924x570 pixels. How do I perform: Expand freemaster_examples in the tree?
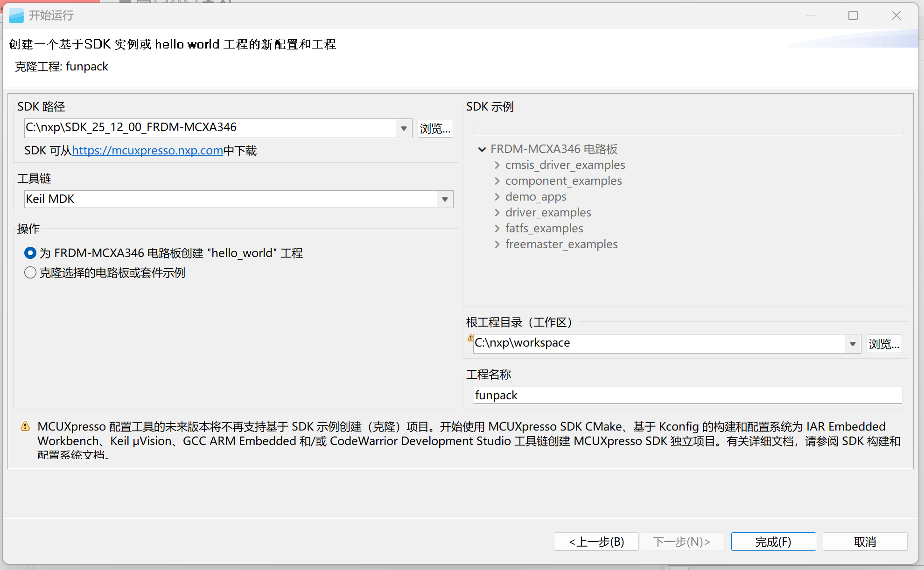(497, 244)
